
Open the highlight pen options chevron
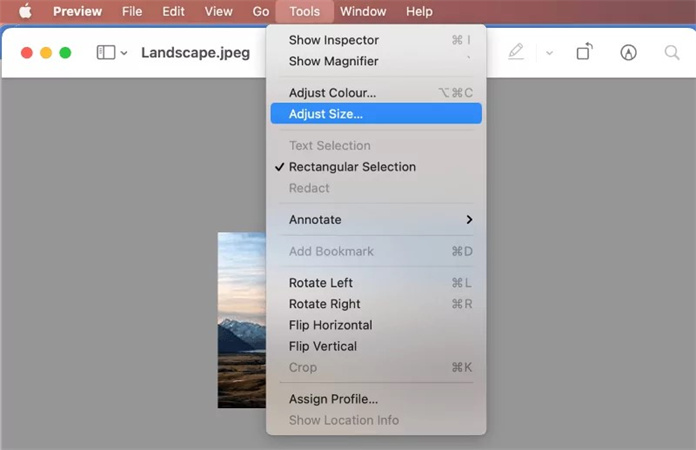click(550, 53)
